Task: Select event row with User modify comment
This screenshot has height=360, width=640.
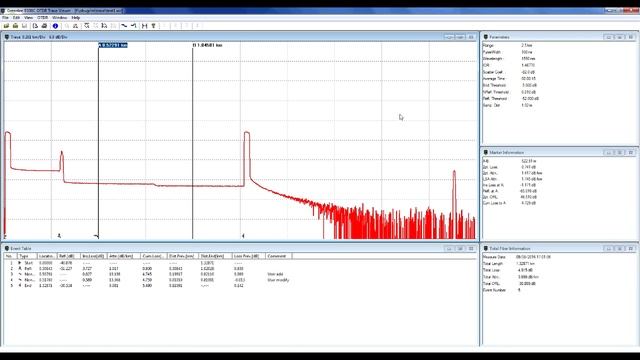Action: click(147, 280)
